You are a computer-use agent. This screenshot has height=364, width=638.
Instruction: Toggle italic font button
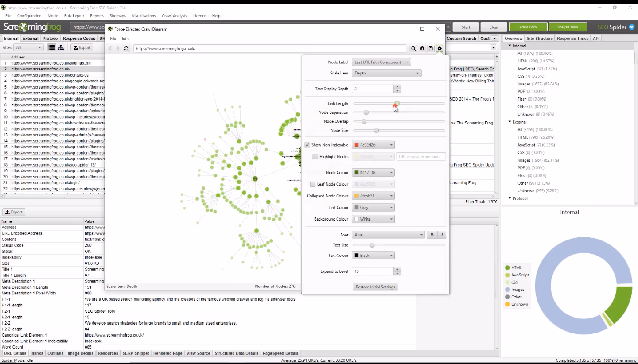pyautogui.click(x=442, y=235)
